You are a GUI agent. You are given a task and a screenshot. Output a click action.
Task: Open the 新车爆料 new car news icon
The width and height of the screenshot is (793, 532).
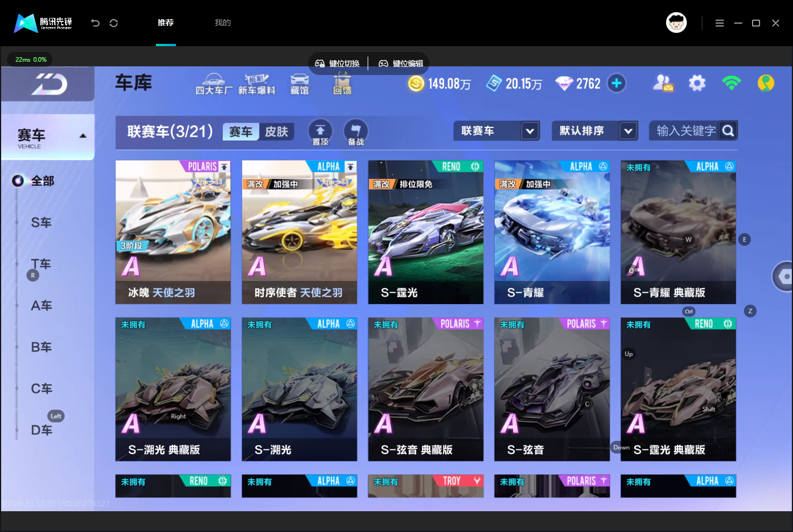pos(257,84)
